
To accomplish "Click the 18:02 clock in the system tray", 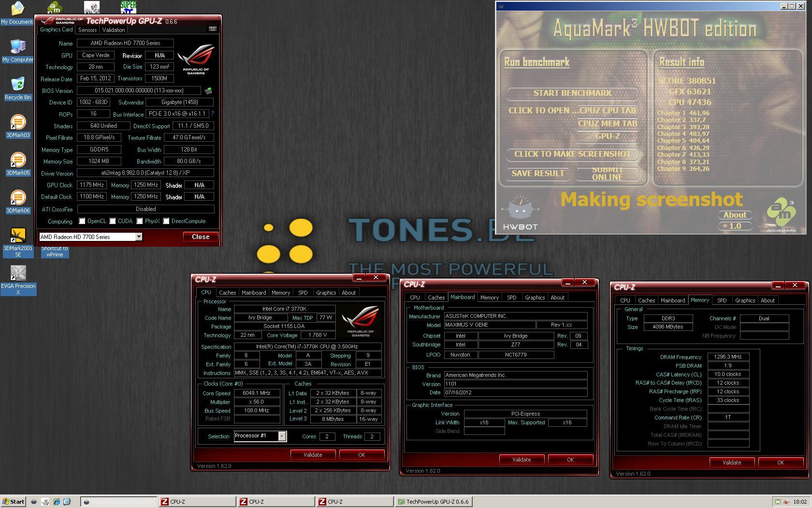I will pyautogui.click(x=800, y=502).
